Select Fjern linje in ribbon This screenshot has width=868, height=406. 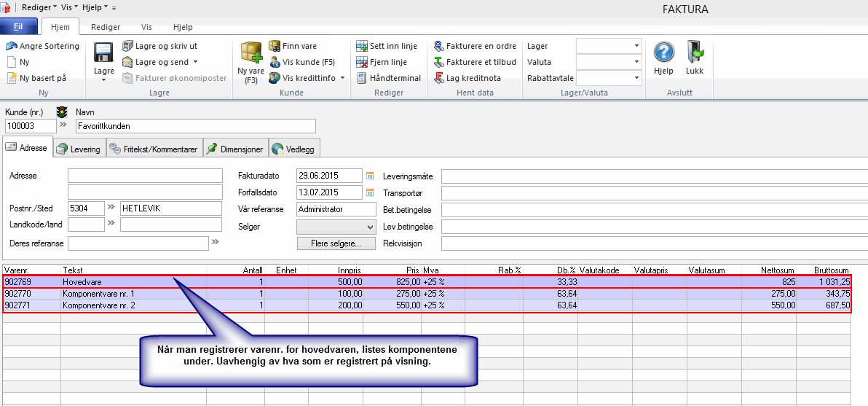382,62
